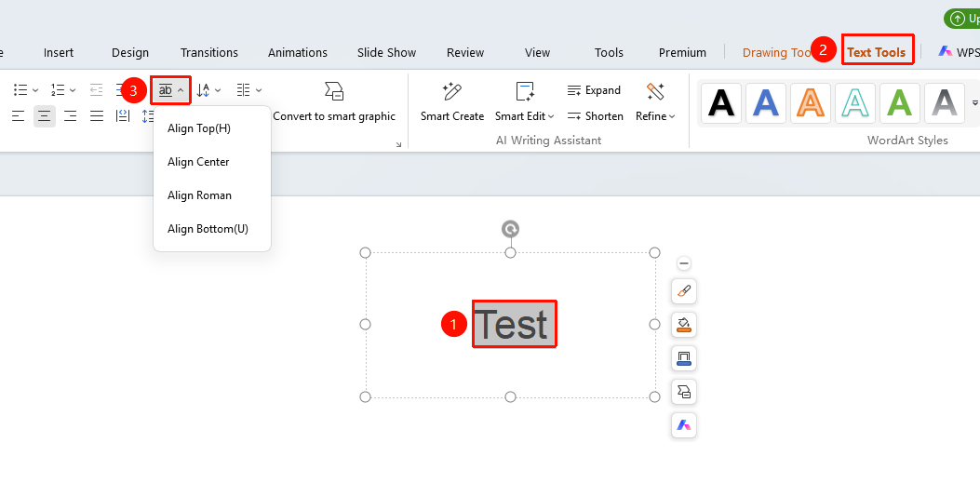
Task: Click bottom-right resize handle of text box
Action: (x=654, y=396)
